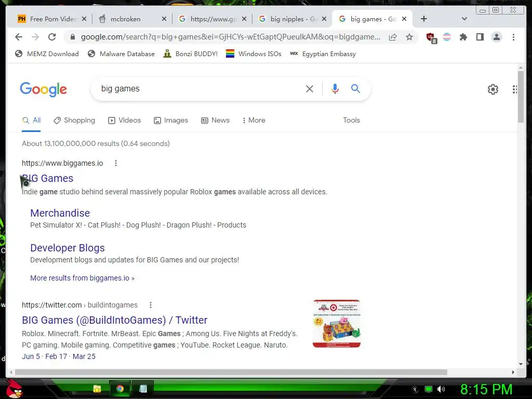Select the All results filter

pos(31,121)
